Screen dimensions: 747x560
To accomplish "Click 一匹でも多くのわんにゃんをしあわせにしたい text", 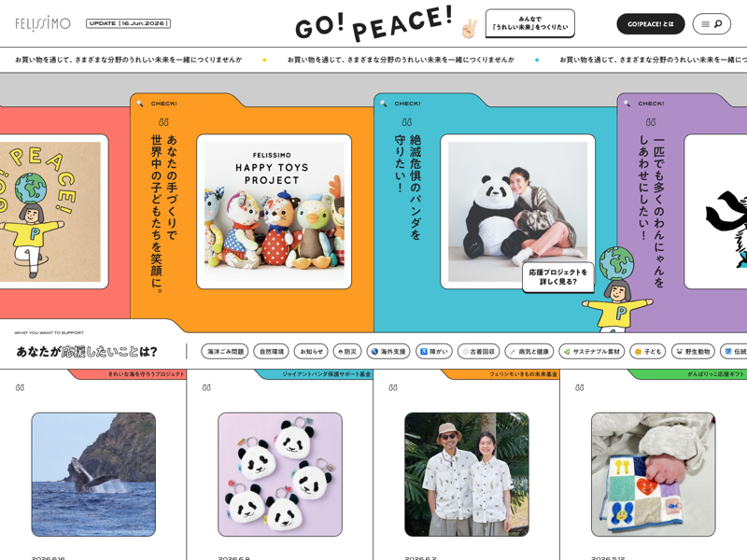I will (x=651, y=213).
